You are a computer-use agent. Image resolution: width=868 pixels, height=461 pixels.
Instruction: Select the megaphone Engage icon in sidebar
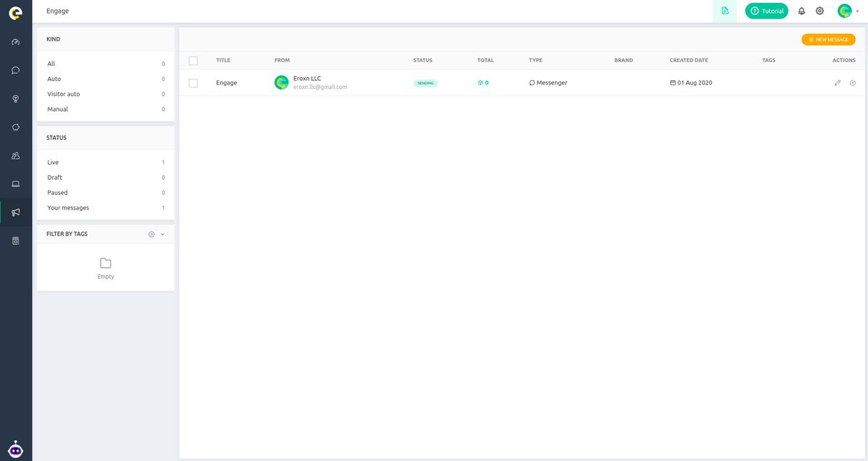pyautogui.click(x=15, y=212)
